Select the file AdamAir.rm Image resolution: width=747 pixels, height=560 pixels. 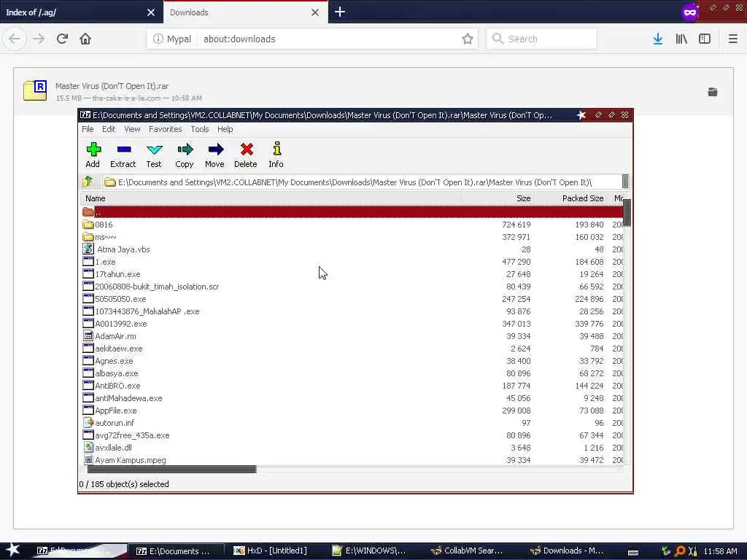(352, 335)
